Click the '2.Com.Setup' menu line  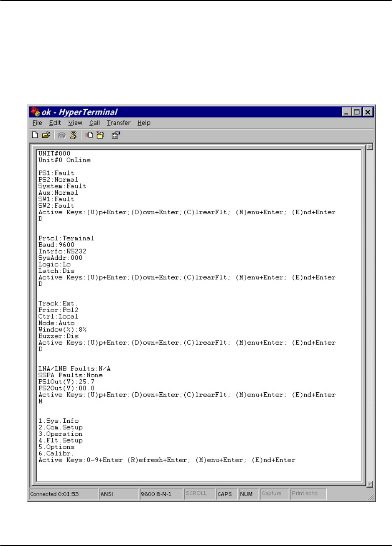pyautogui.click(x=61, y=427)
